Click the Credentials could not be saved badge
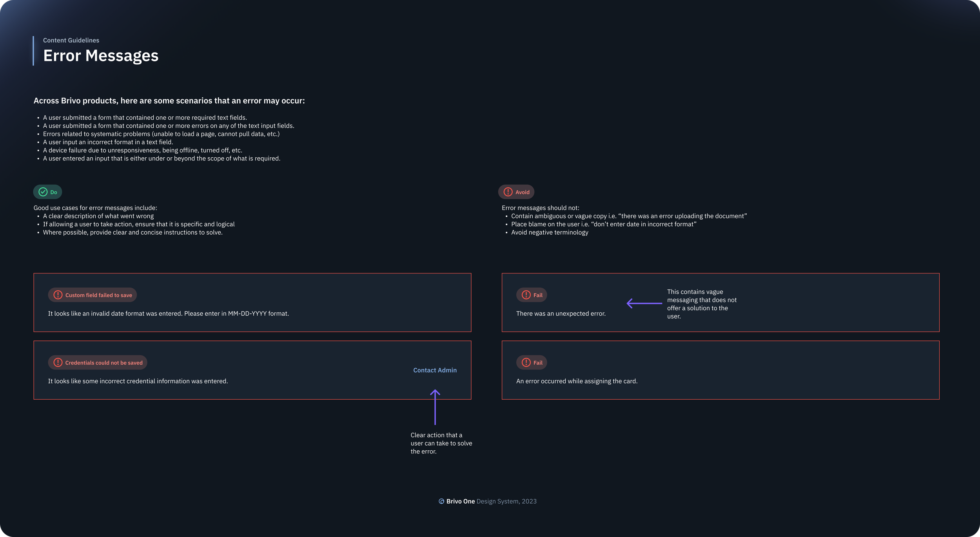 click(x=98, y=362)
